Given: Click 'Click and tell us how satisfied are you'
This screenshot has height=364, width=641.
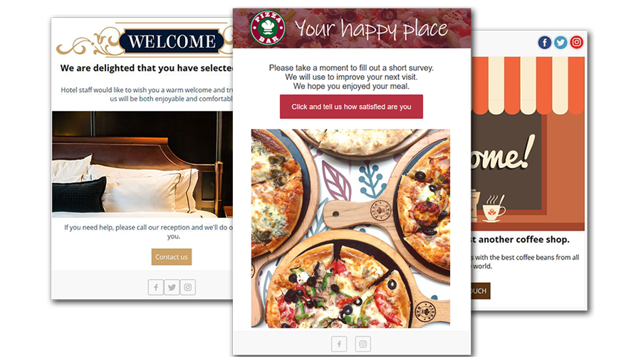Looking at the screenshot, I should (351, 107).
